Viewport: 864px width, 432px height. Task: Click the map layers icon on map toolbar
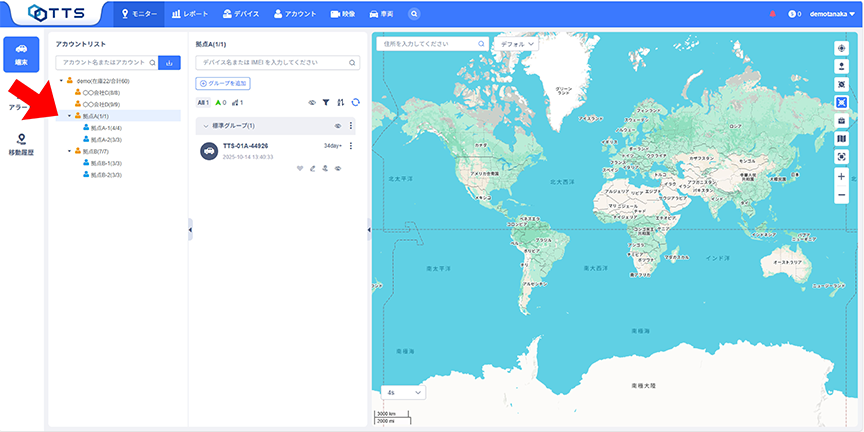[x=841, y=139]
